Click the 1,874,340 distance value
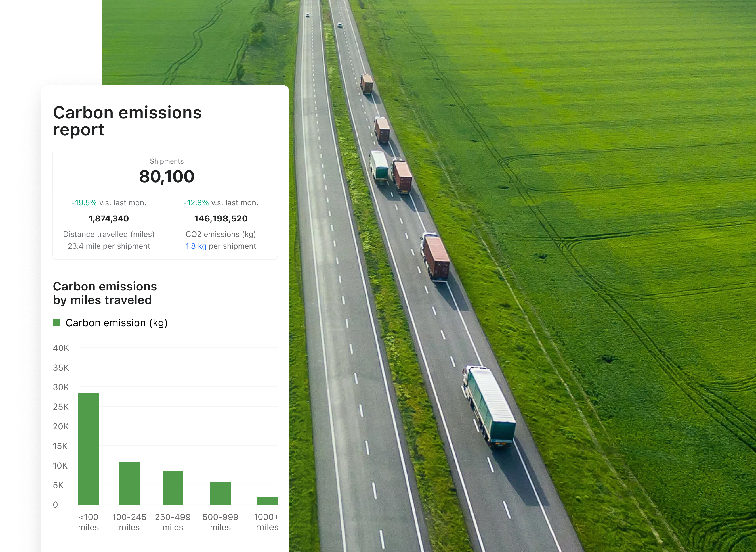Image resolution: width=756 pixels, height=552 pixels. 109,219
